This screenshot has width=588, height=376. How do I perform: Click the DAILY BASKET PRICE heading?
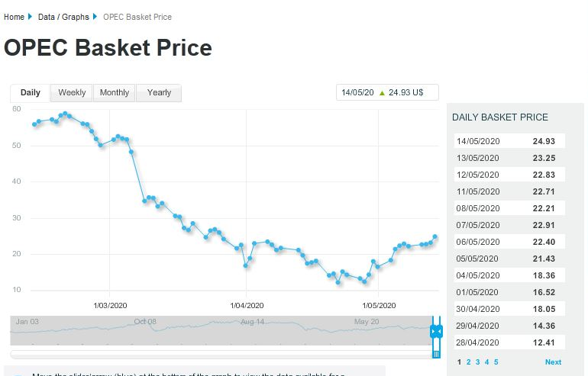coord(500,117)
